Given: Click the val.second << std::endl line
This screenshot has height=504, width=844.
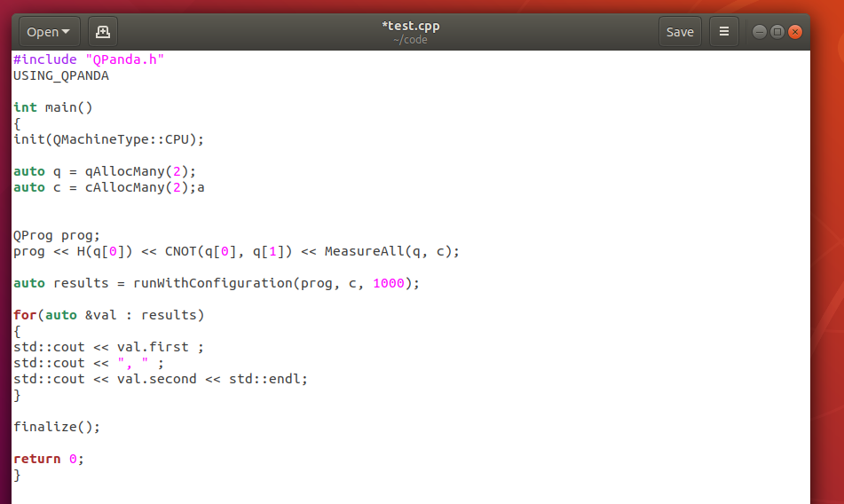Looking at the screenshot, I should coord(161,379).
